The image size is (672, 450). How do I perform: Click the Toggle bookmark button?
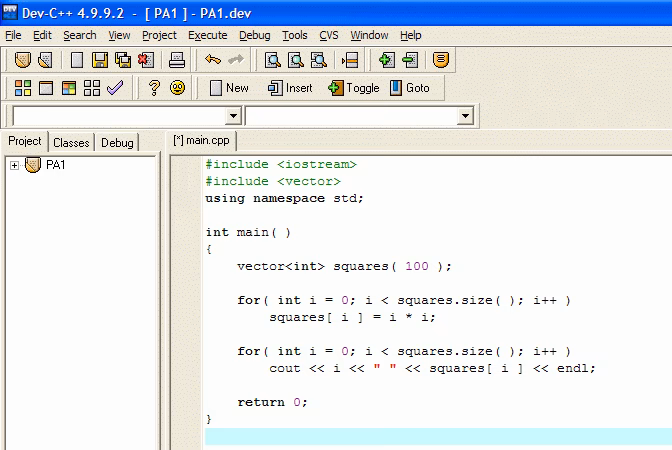[x=354, y=88]
